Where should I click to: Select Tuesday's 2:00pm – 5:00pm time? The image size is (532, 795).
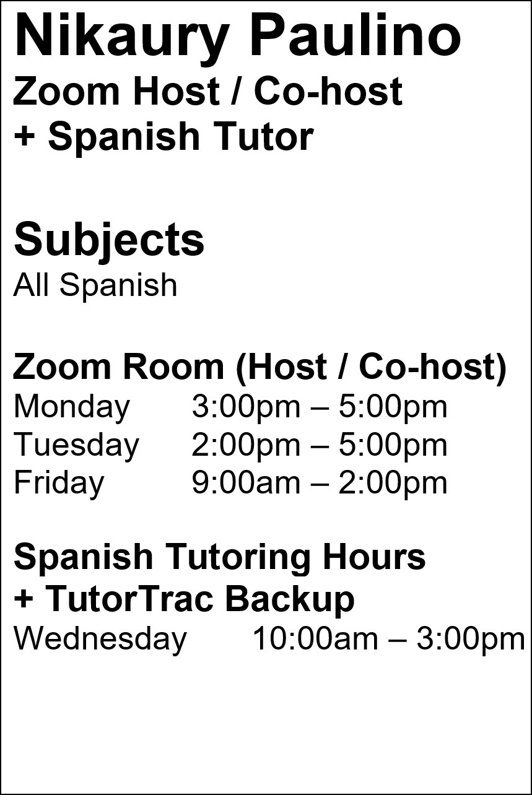tap(320, 445)
